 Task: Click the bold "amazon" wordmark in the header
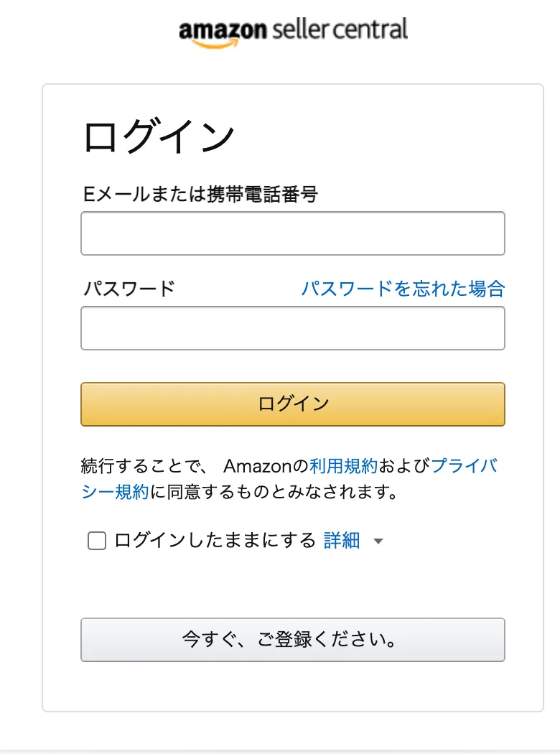(x=223, y=30)
